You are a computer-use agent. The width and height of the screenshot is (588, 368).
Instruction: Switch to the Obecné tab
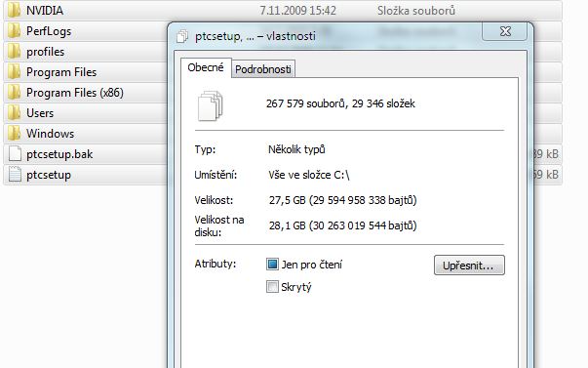tap(206, 68)
